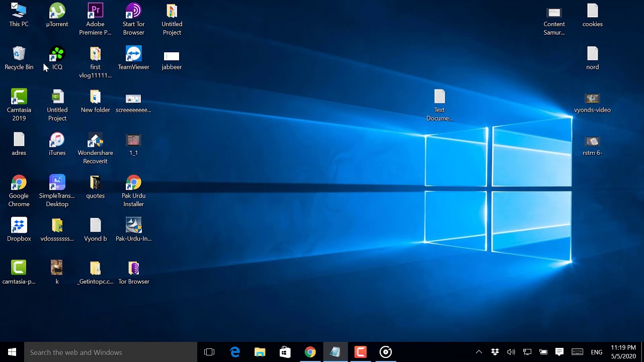The image size is (644, 362).
Task: Open the Windows Start menu
Action: click(x=12, y=352)
